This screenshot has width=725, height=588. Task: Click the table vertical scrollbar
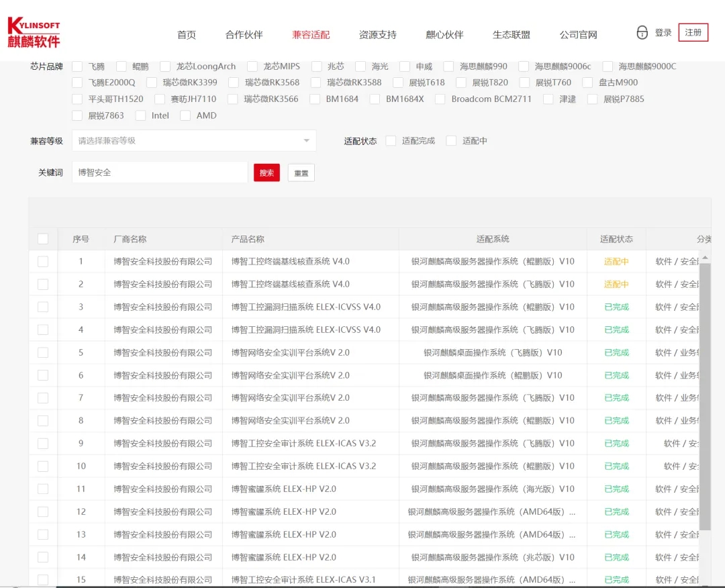coord(705,397)
